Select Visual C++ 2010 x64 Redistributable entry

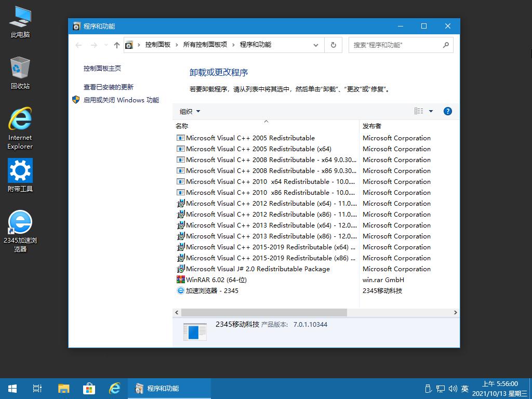click(x=267, y=181)
